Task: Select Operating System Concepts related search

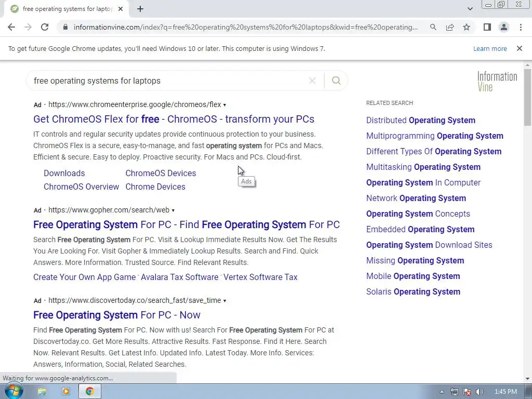Action: [x=418, y=214]
